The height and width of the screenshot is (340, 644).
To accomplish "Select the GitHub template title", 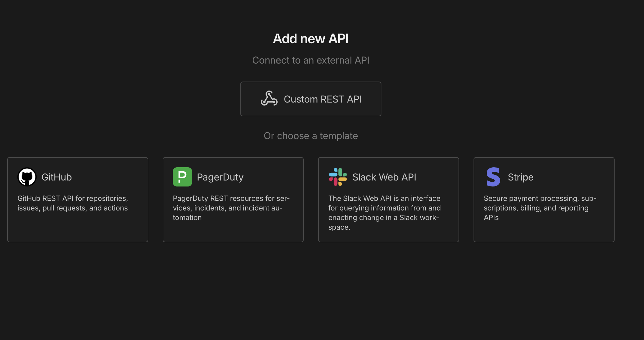I will pos(56,177).
